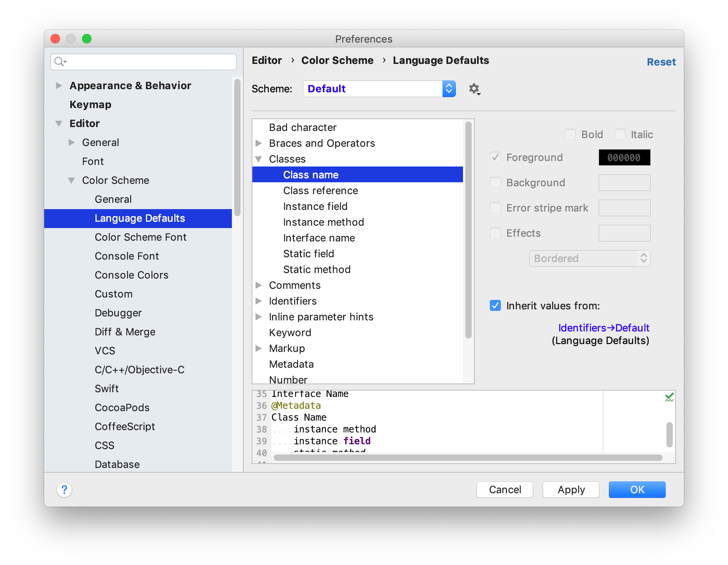Collapse the Classes group arrow
This screenshot has width=728, height=565.
[x=259, y=159]
